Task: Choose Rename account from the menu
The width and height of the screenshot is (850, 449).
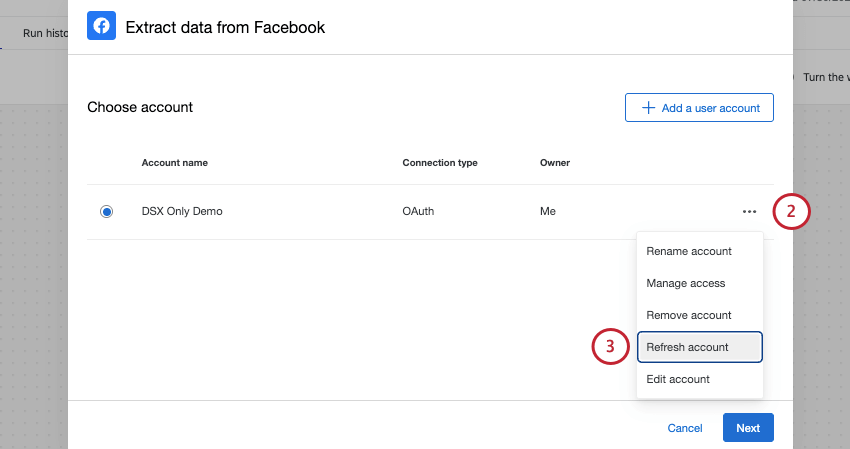Action: (x=689, y=251)
